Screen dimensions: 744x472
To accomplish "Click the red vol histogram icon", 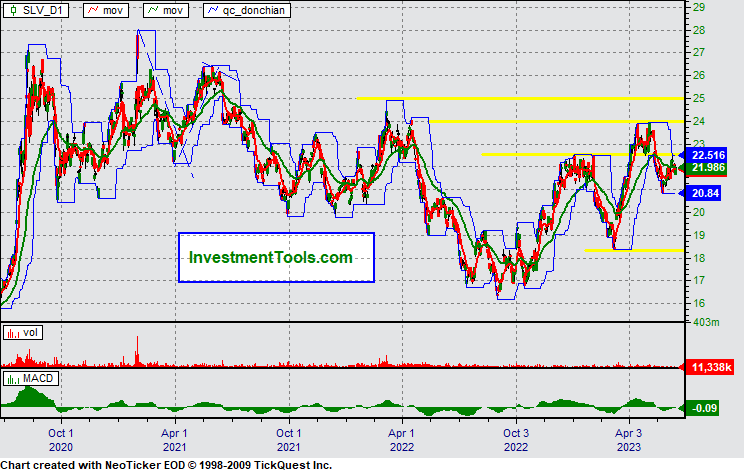I will [x=11, y=332].
